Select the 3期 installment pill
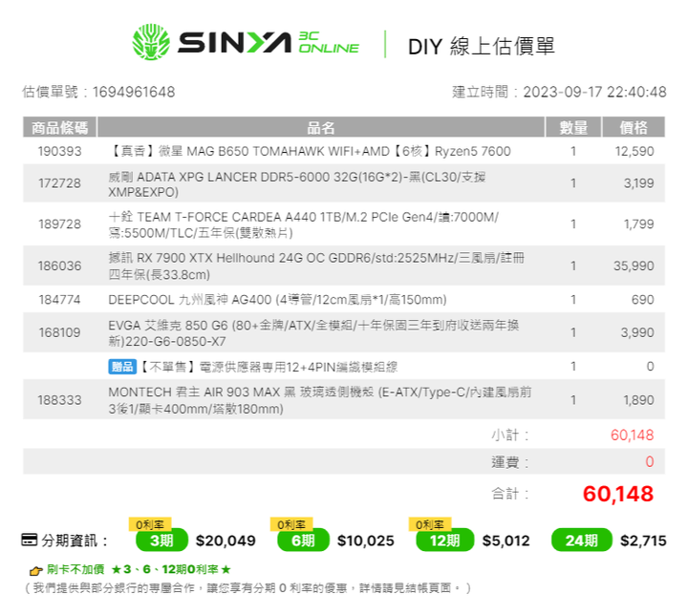 [161, 541]
